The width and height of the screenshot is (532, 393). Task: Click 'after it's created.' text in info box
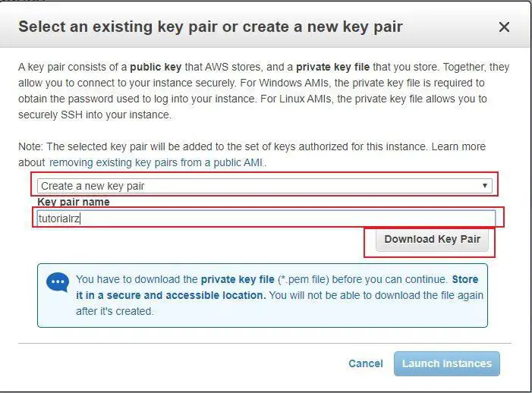point(115,311)
